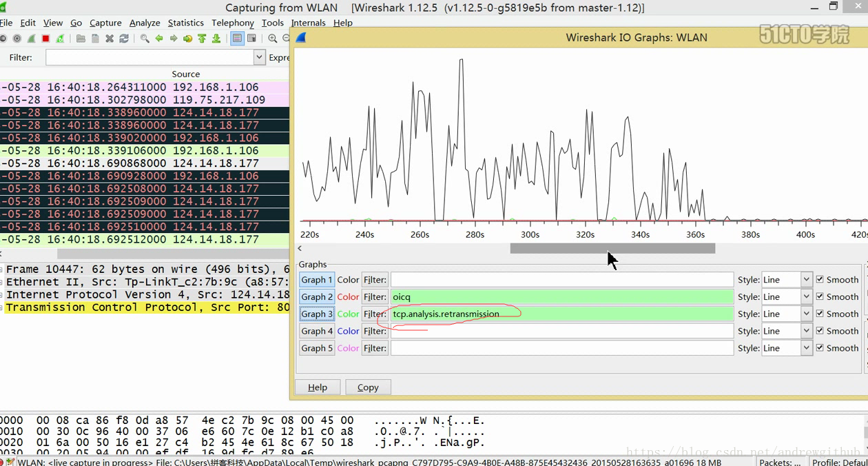Click Filter: button for Graph 5
868x466 pixels.
click(375, 348)
